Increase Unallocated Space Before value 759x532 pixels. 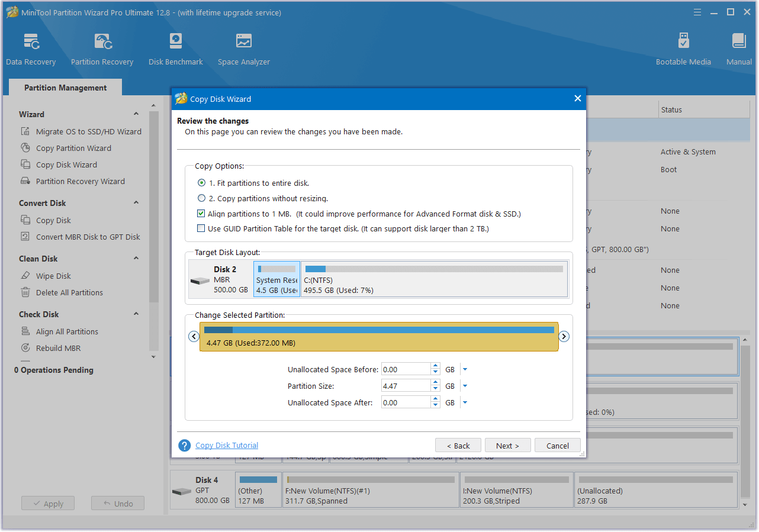tap(436, 366)
